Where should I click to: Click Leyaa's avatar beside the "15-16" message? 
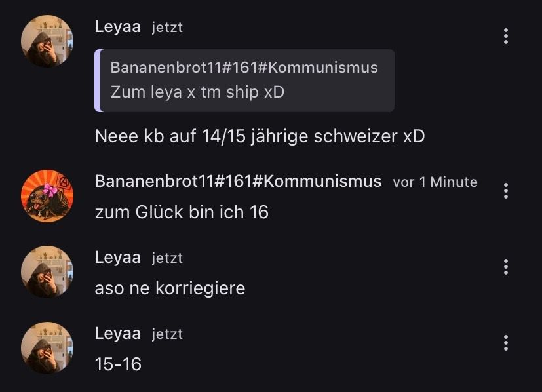pyautogui.click(x=47, y=347)
